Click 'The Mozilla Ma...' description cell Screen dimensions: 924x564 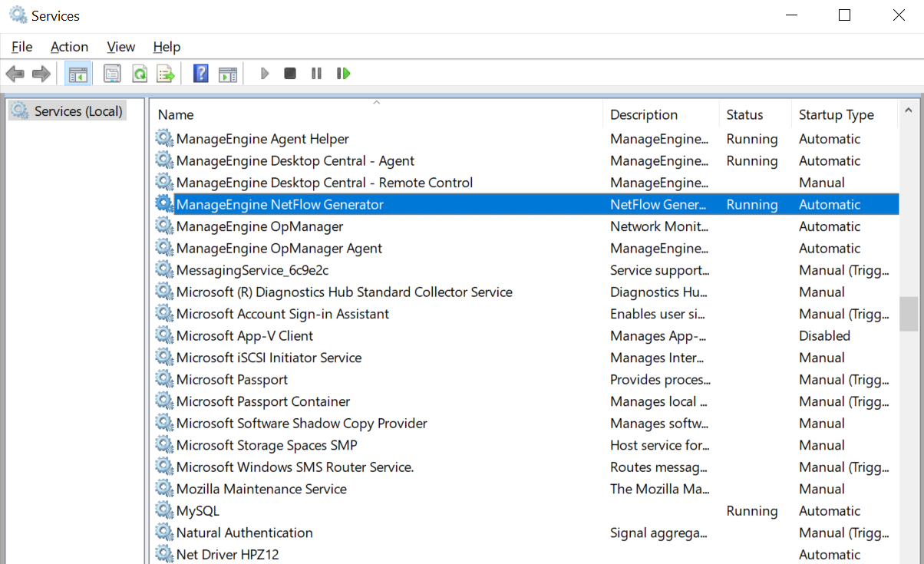click(x=659, y=489)
